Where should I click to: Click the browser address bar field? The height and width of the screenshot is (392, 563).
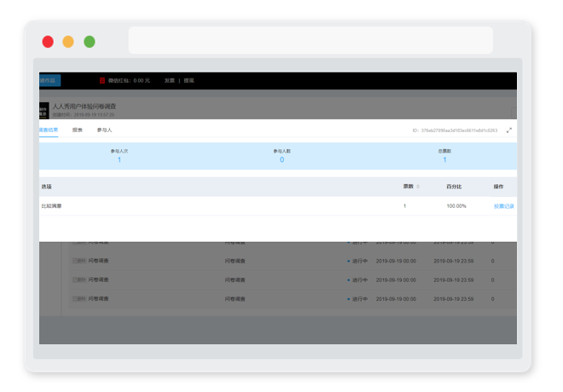click(311, 40)
